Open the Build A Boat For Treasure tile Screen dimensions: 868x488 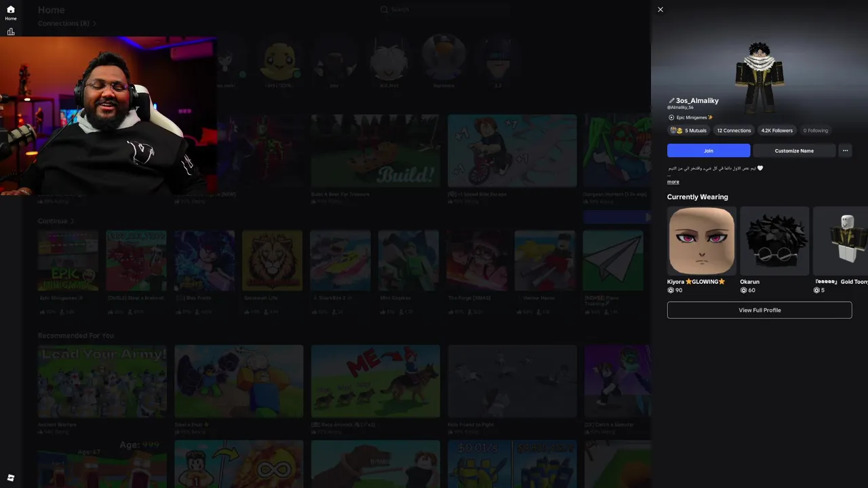[x=375, y=150]
